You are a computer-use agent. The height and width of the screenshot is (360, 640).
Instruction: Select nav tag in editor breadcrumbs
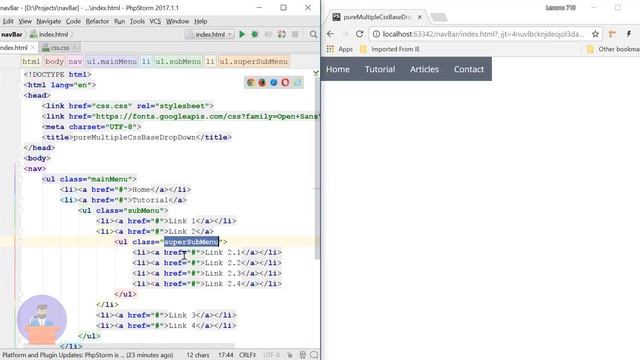click(75, 61)
